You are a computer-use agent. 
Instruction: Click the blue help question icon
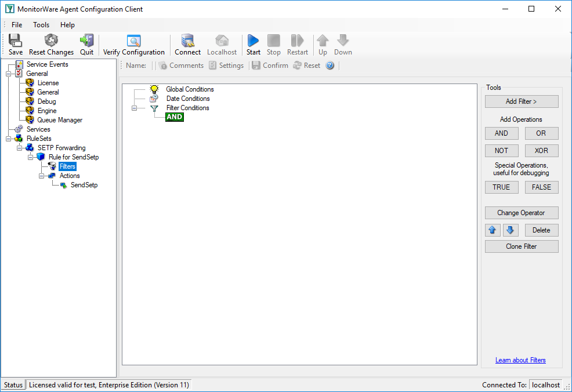[x=330, y=66]
